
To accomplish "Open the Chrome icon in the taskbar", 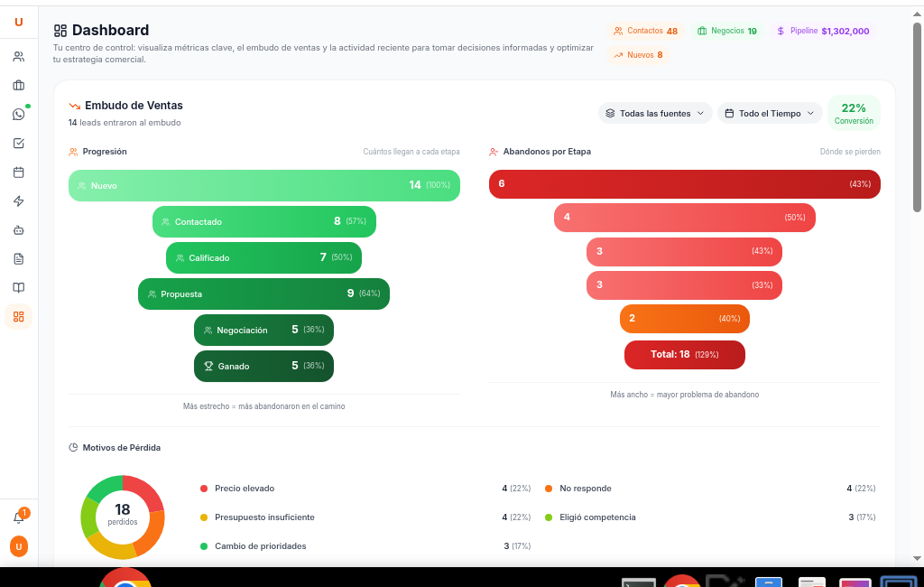I will [125, 578].
